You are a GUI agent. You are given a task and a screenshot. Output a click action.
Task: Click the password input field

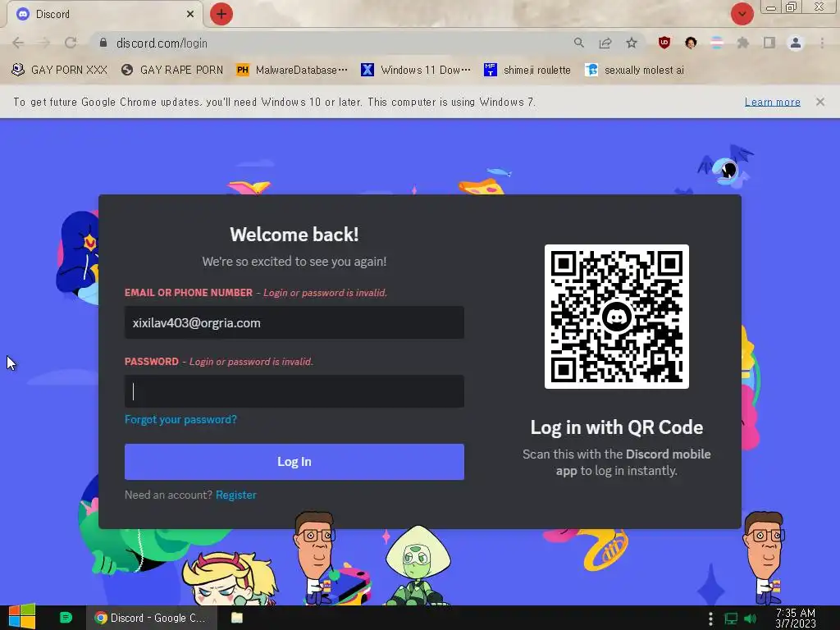[x=294, y=391]
